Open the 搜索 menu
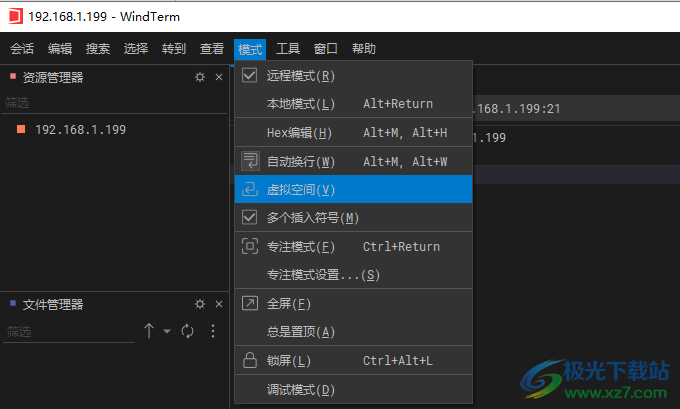Viewport: 680px width, 409px height. point(98,49)
